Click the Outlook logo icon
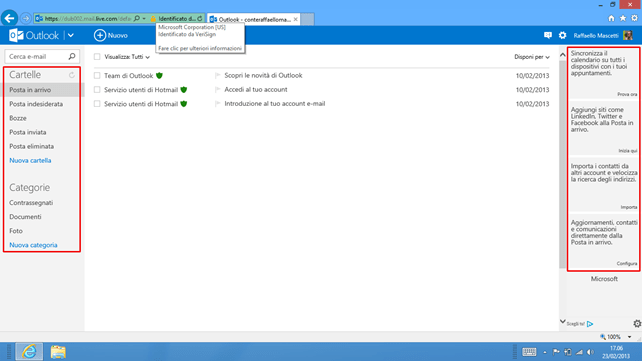The width and height of the screenshot is (642, 361). point(16,36)
